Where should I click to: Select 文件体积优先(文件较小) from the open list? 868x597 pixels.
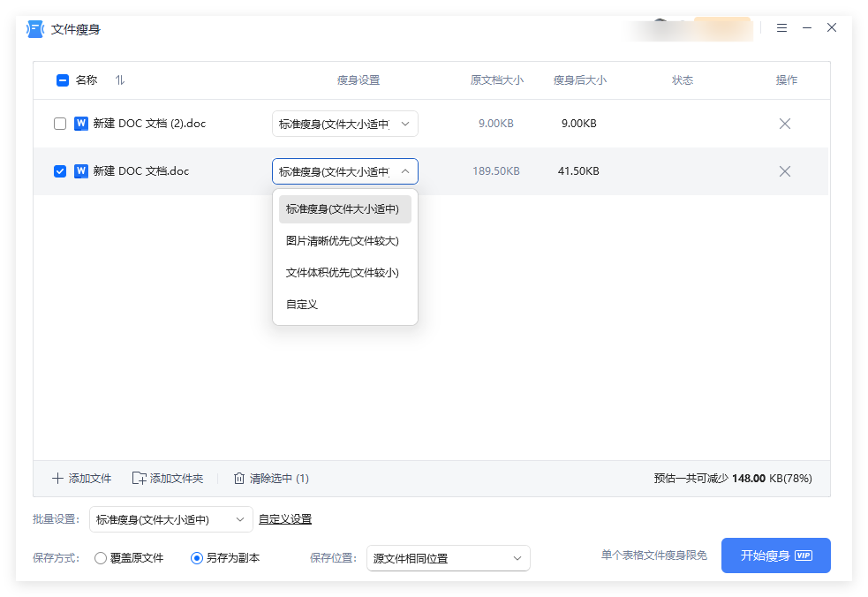coord(342,273)
